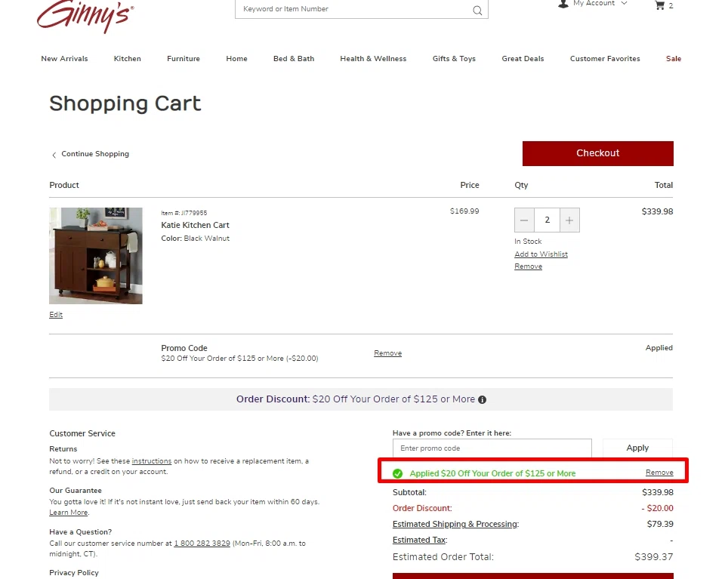
Task: Open the Home menu
Action: coord(237,58)
